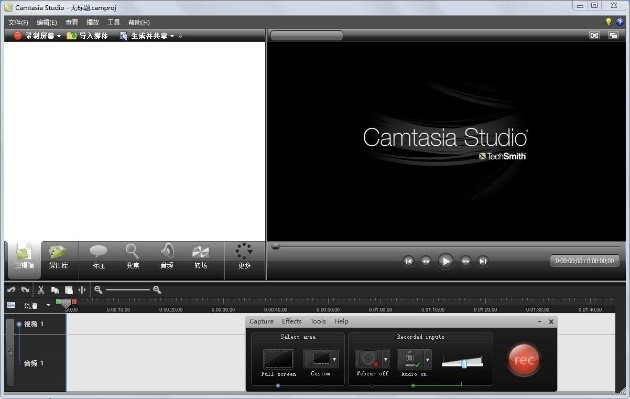This screenshot has height=399, width=630.
Task: Expand the 轨道 tracks dropdown
Action: pos(49,305)
